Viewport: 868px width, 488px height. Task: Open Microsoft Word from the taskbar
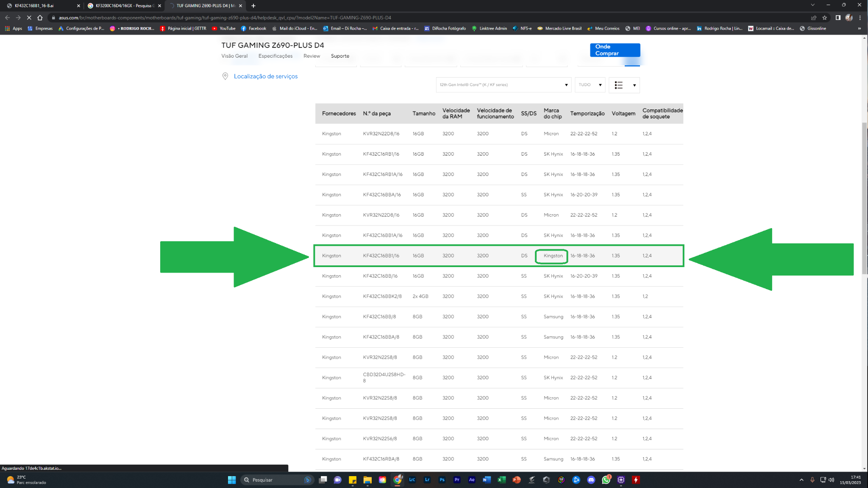[x=487, y=480]
